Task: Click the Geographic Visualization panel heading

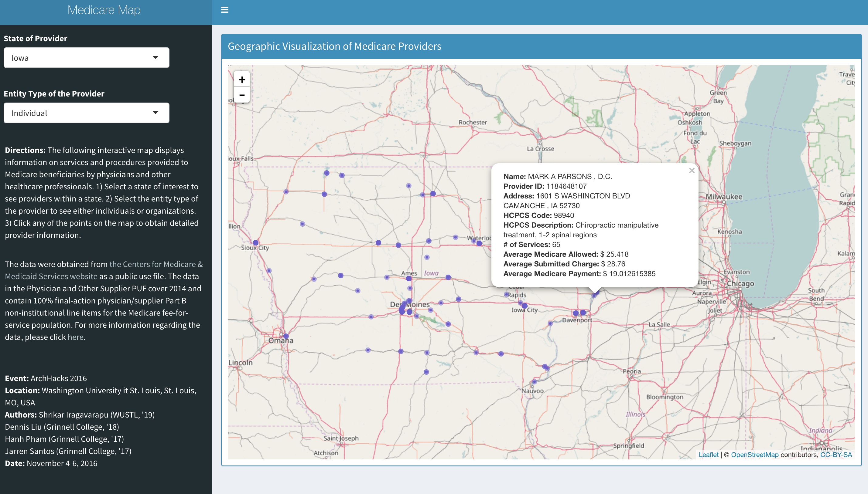Action: point(334,46)
